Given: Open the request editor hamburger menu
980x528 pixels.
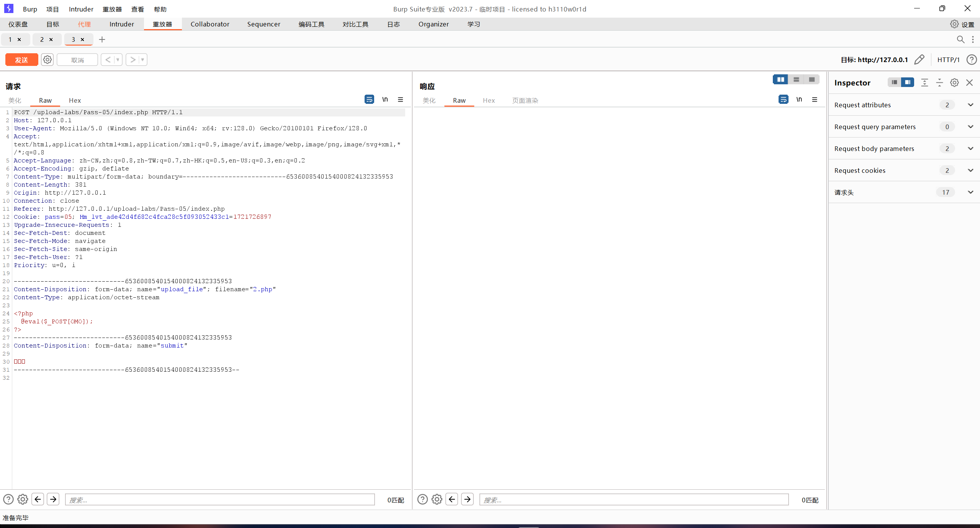Looking at the screenshot, I should click(401, 100).
